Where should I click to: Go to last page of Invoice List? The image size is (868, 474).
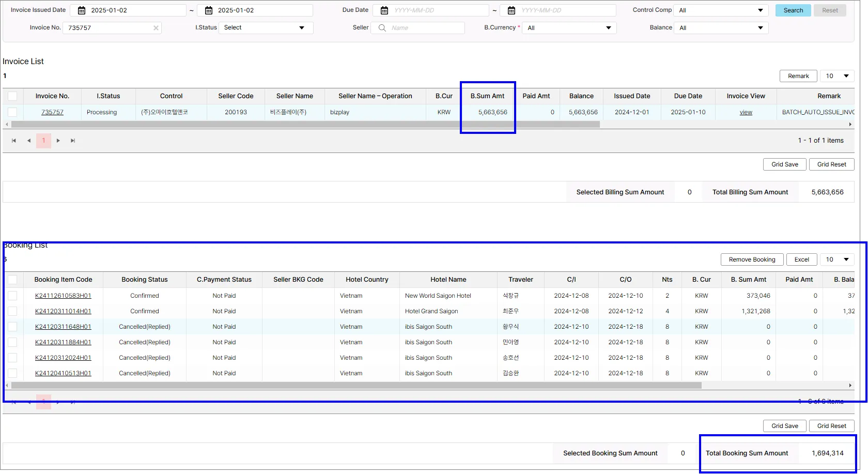pos(73,141)
